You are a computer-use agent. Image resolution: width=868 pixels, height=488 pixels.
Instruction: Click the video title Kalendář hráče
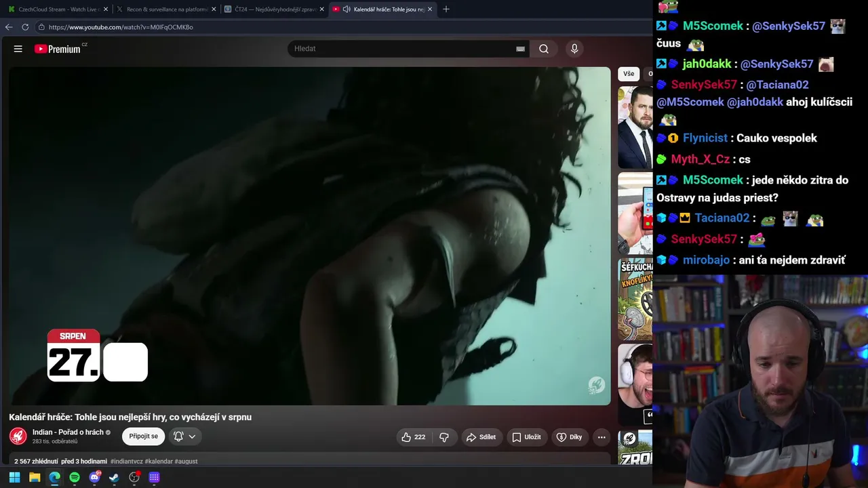tap(130, 417)
